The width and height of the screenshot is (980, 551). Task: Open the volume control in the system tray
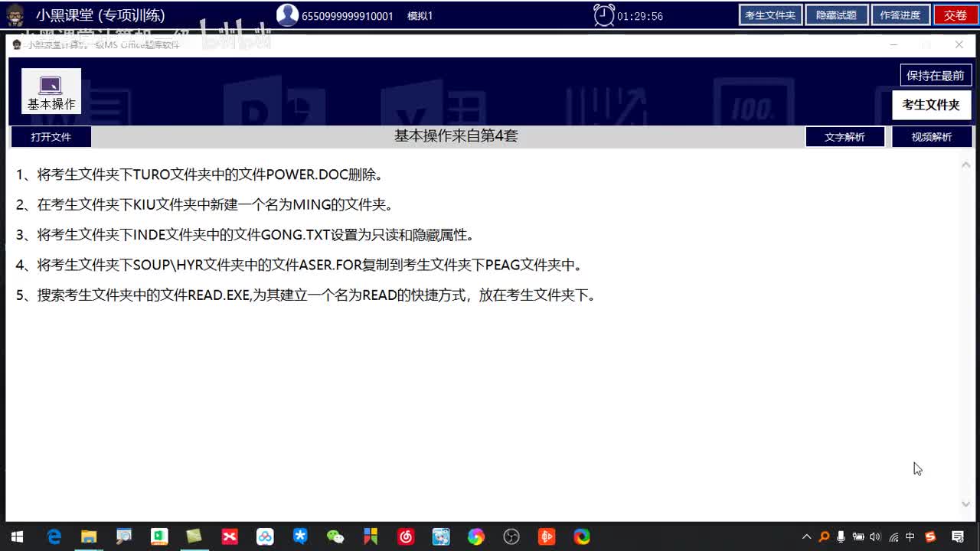coord(876,537)
